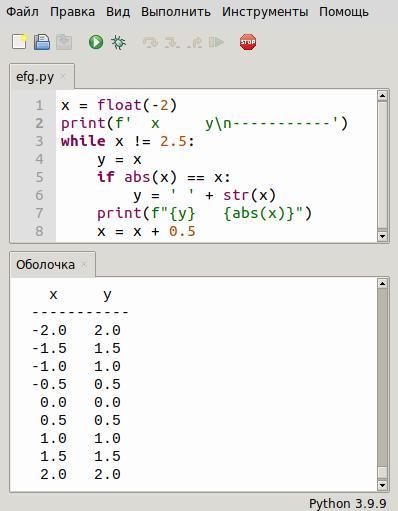
Task: Click the Step over icon
Action: point(150,42)
